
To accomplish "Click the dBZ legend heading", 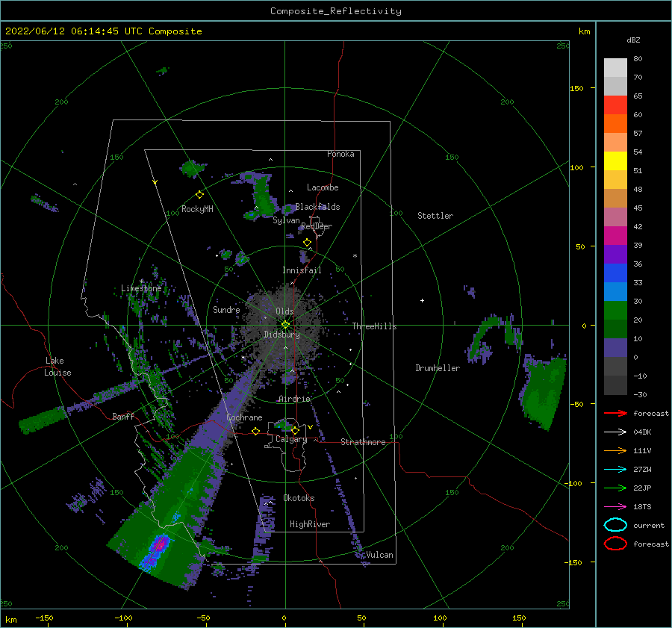I will [633, 40].
